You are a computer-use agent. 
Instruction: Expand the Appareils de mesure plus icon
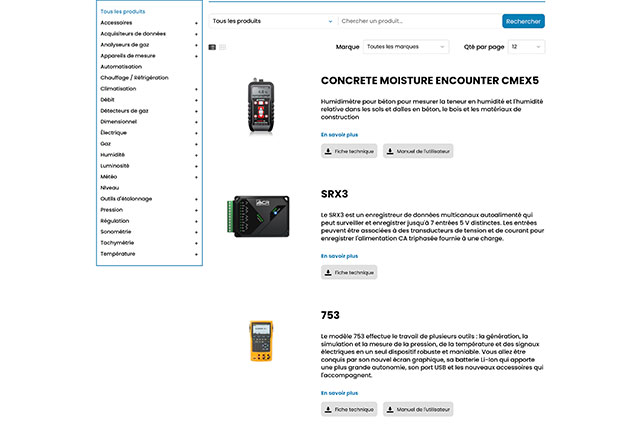point(196,56)
